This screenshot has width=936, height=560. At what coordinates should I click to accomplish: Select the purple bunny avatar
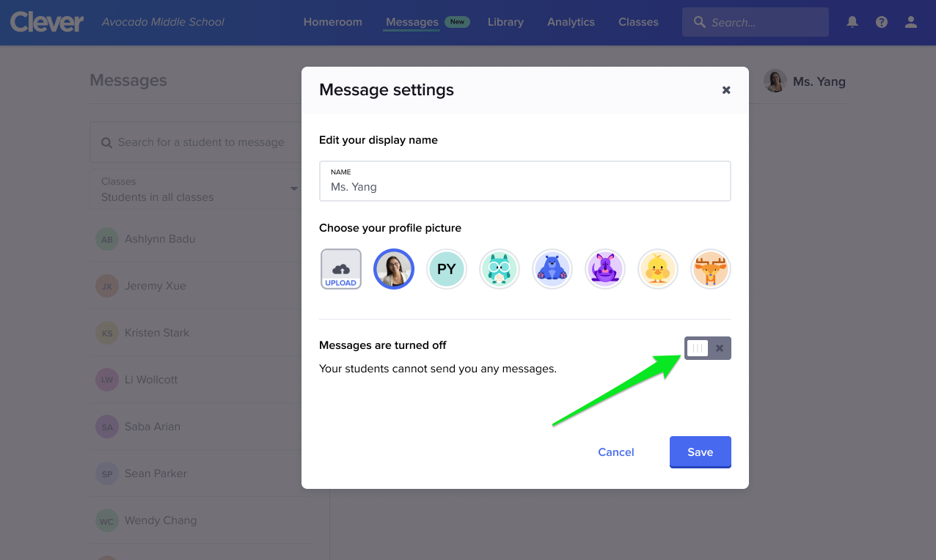click(605, 269)
